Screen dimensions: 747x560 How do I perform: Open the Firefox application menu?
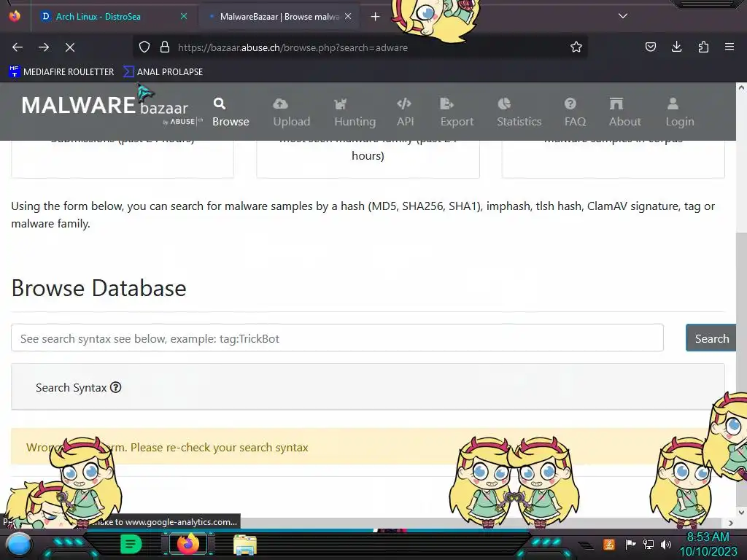click(x=729, y=47)
